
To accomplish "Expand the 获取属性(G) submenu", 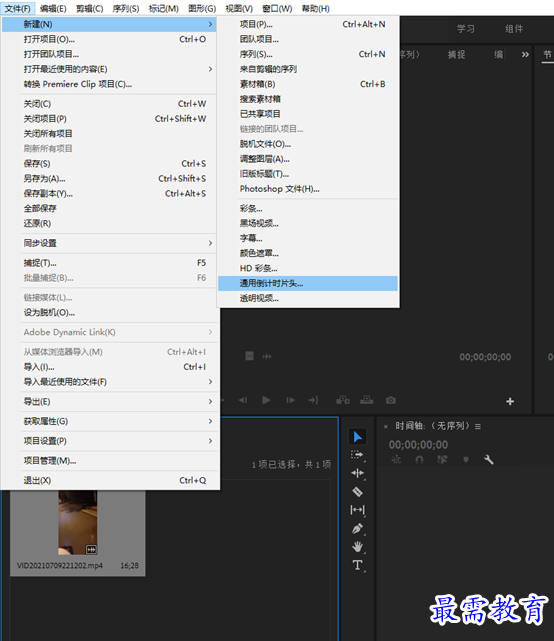I will [110, 421].
